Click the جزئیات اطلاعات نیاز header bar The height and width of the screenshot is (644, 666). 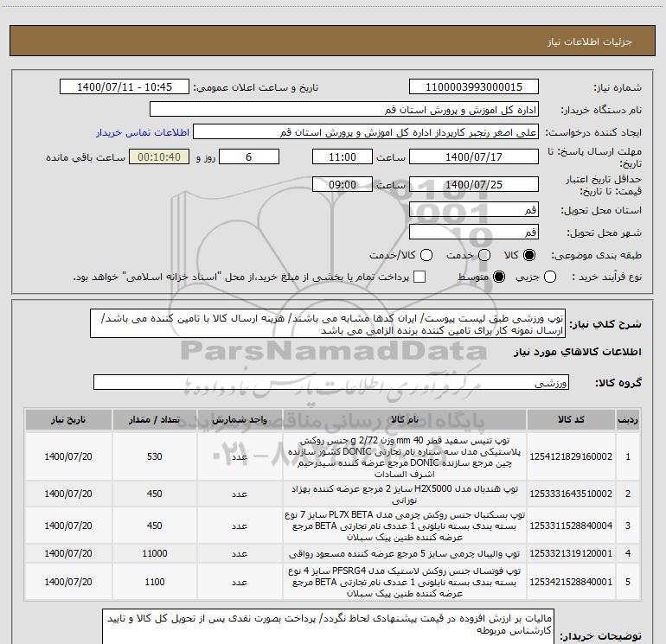[332, 41]
